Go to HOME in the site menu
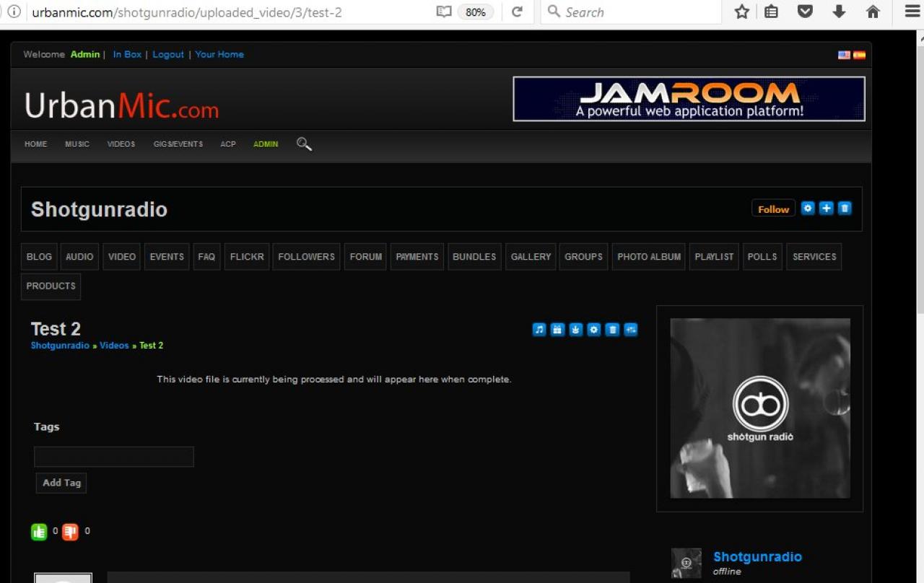Image resolution: width=924 pixels, height=583 pixels. (x=36, y=144)
